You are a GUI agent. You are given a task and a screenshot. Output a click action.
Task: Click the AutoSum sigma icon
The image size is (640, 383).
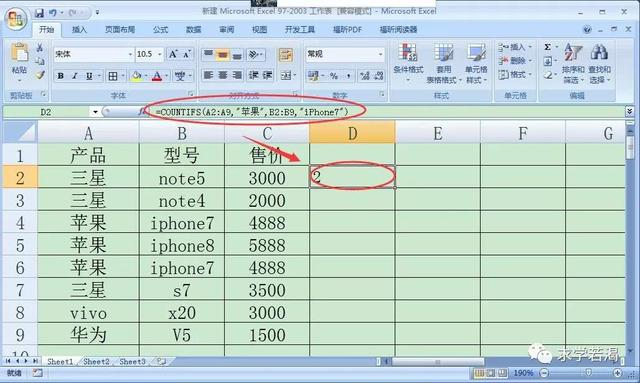point(548,47)
